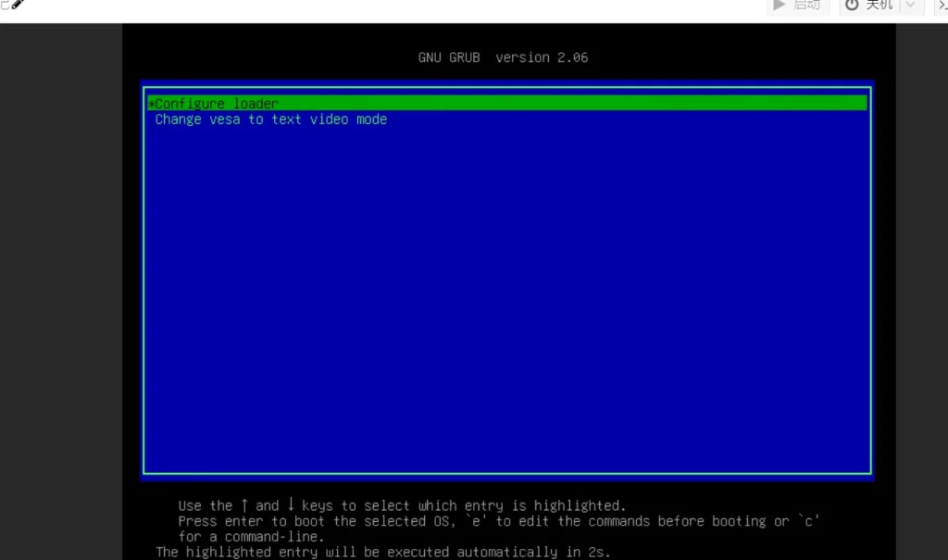Click the 'keys to select which entry' line
Viewport: 948px width, 560px height.
463,505
